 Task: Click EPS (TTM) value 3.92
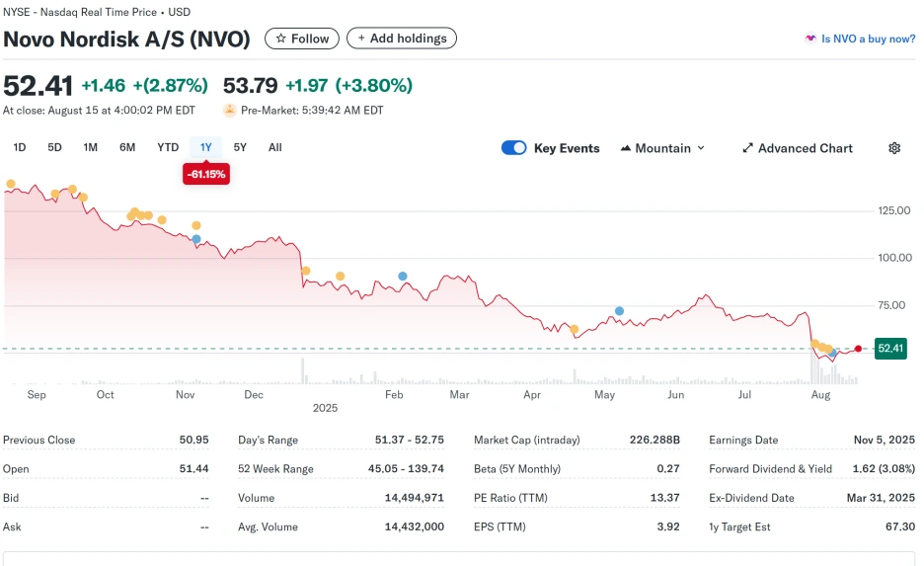[668, 526]
